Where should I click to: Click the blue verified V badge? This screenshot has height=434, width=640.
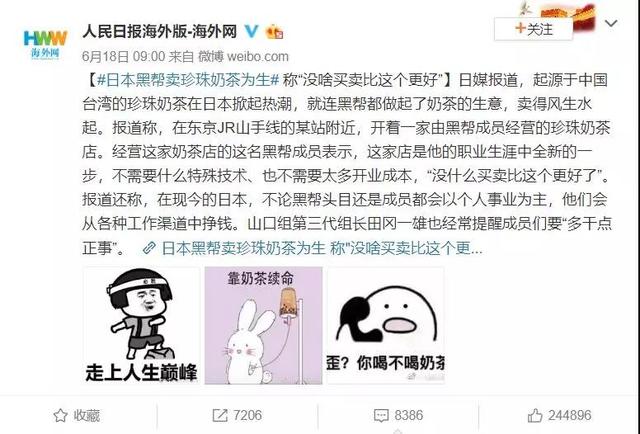coord(251,31)
